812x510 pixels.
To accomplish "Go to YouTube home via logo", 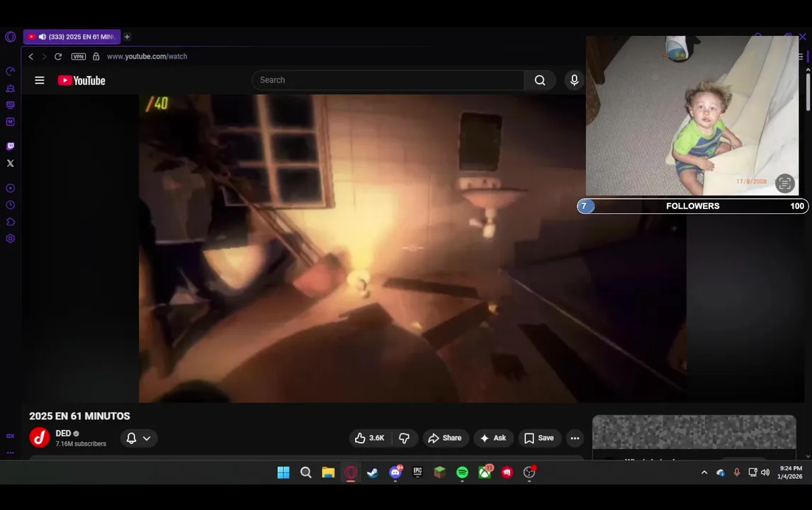I will point(81,80).
